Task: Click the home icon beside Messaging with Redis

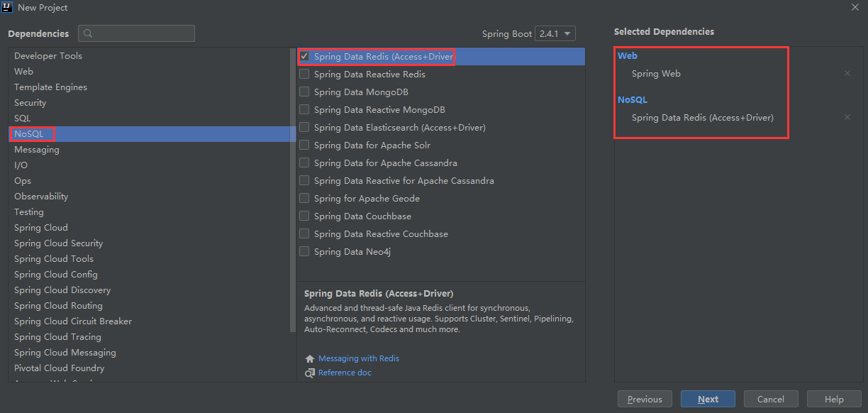Action: [x=309, y=358]
